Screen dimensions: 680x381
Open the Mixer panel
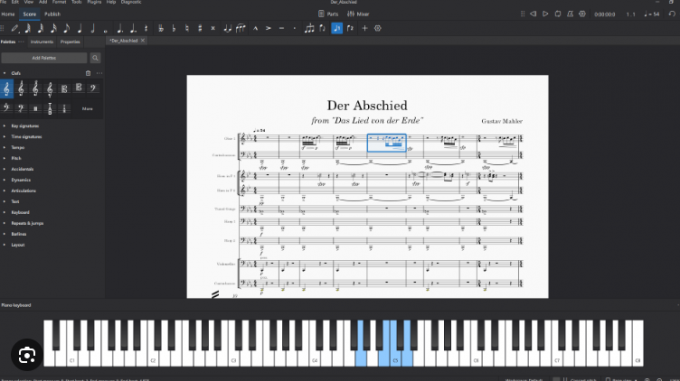[x=358, y=14]
